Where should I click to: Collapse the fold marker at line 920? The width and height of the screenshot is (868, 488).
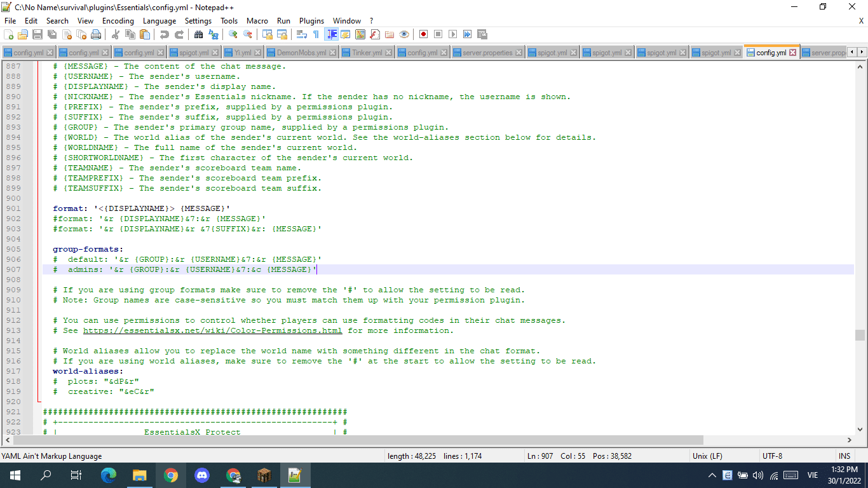[39, 402]
